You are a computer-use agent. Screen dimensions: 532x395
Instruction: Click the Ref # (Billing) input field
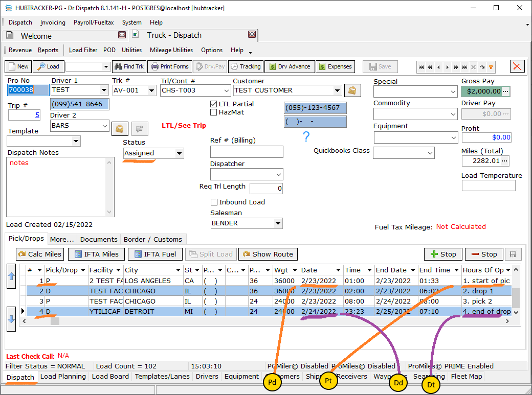pyautogui.click(x=246, y=152)
